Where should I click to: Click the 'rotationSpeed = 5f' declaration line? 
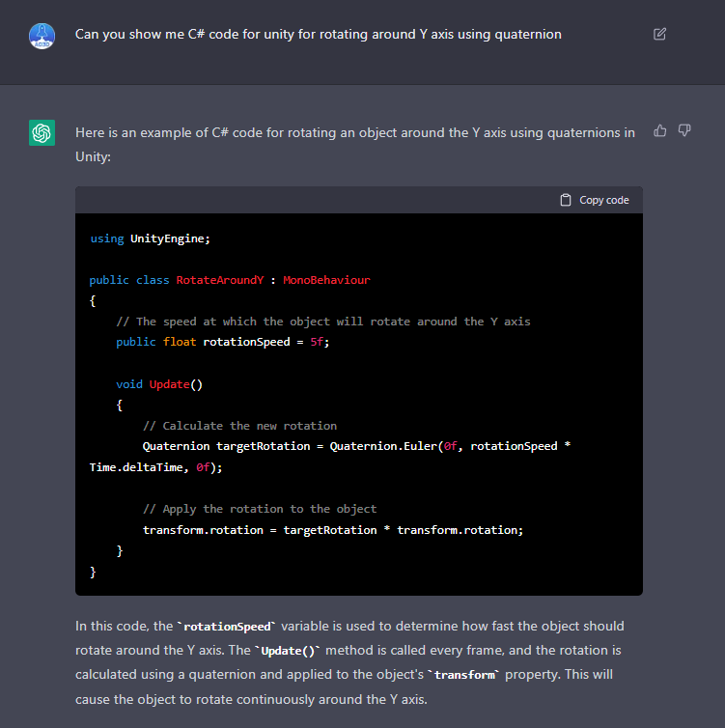click(223, 342)
